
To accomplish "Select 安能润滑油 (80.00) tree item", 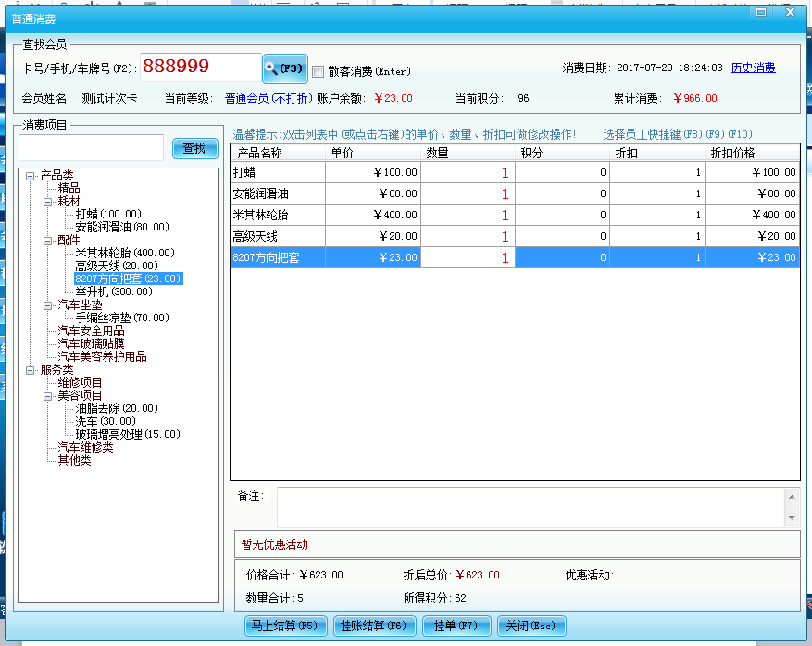I will coord(122,227).
